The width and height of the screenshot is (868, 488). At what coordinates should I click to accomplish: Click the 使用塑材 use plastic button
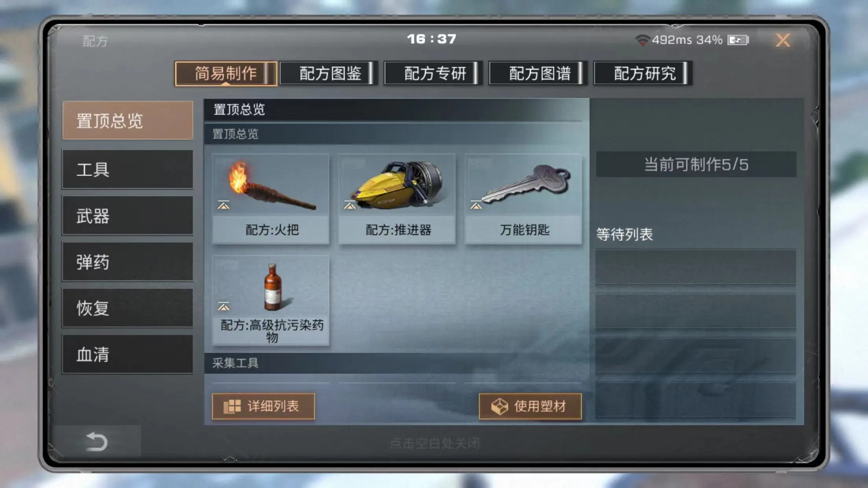(x=530, y=406)
